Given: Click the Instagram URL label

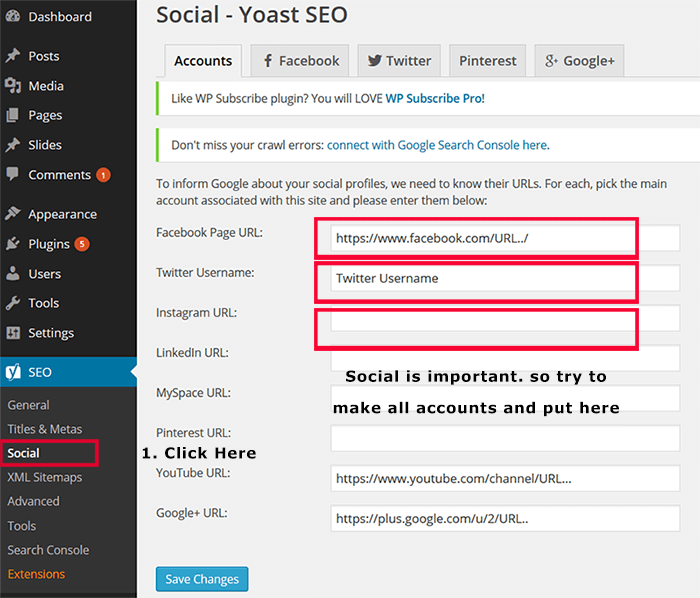Looking at the screenshot, I should [x=196, y=312].
